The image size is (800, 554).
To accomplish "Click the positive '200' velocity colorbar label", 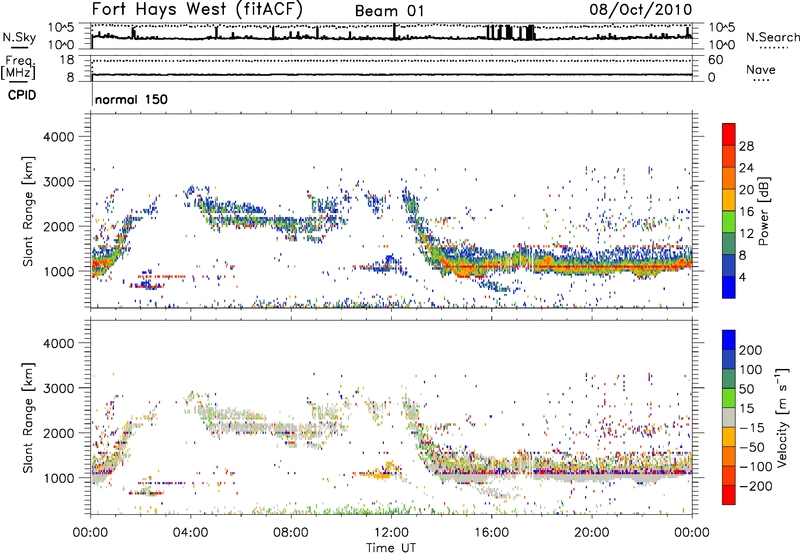I will click(x=751, y=350).
